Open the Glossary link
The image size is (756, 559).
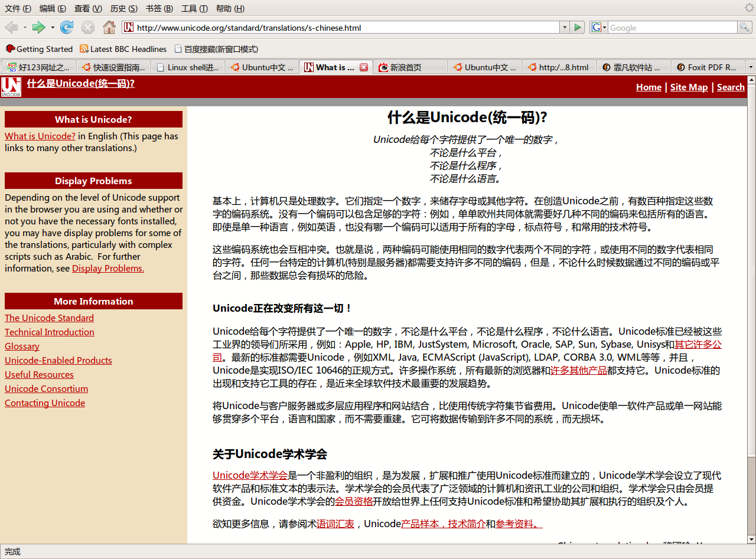[22, 346]
